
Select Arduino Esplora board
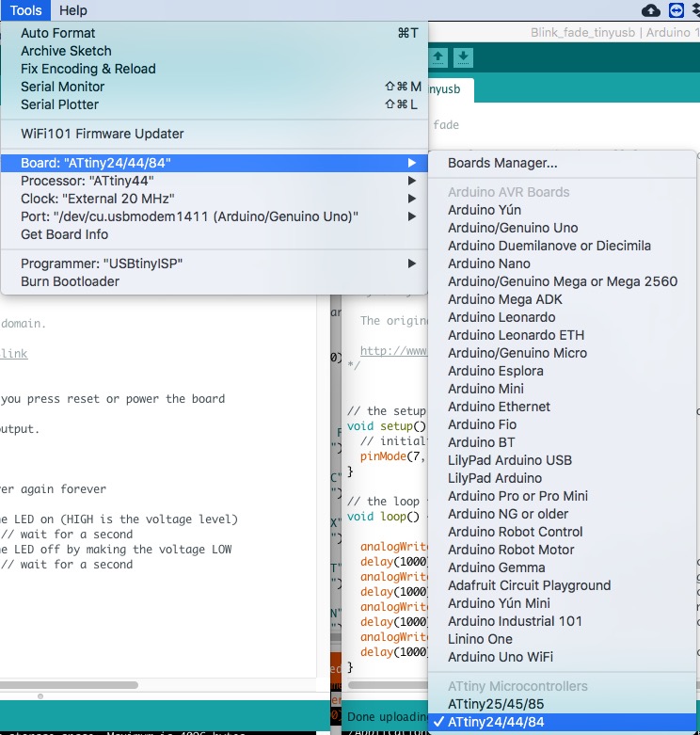pyautogui.click(x=563, y=371)
